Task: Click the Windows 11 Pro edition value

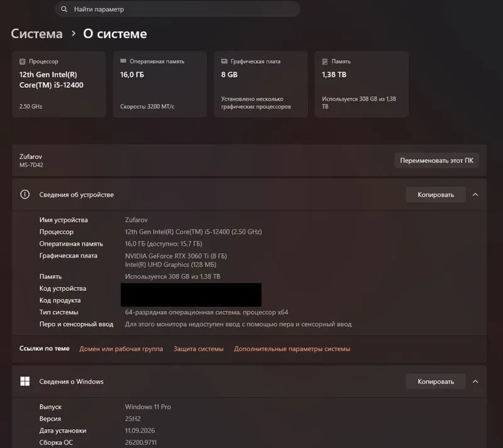Action: (x=148, y=407)
